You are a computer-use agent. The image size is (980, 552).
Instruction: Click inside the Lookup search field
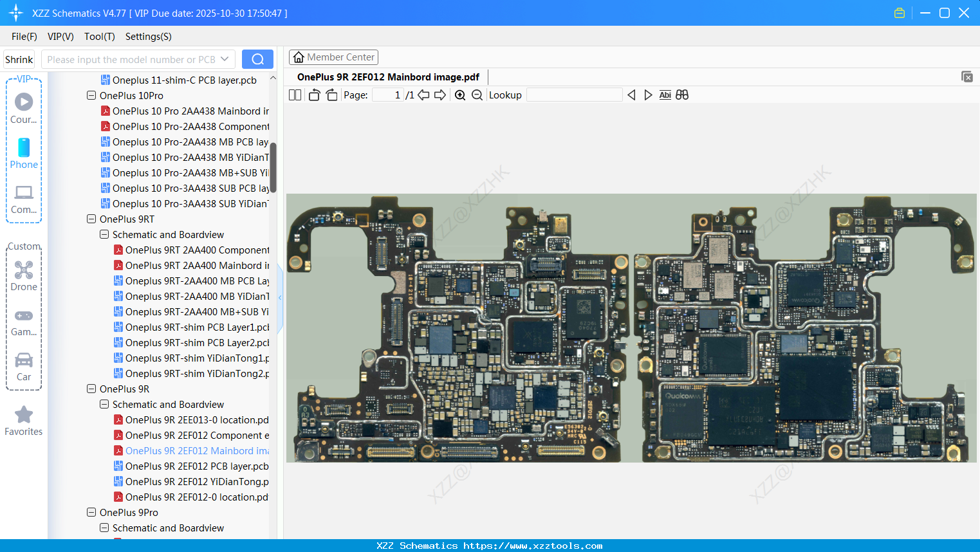click(574, 95)
